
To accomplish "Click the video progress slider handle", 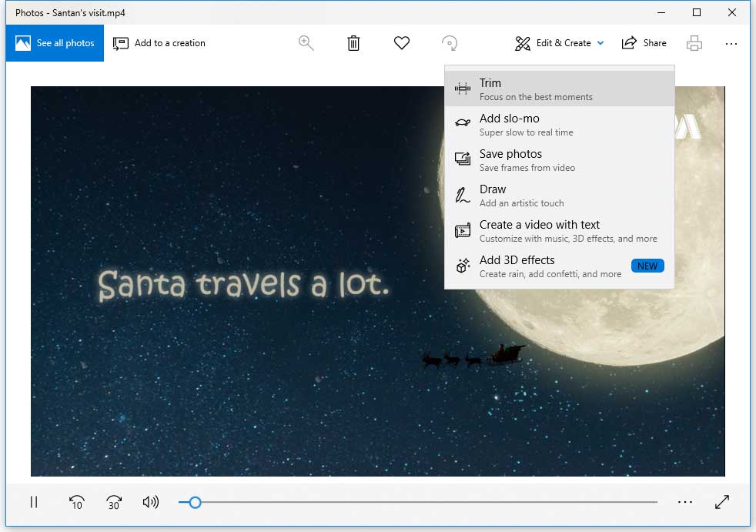I will tap(195, 502).
